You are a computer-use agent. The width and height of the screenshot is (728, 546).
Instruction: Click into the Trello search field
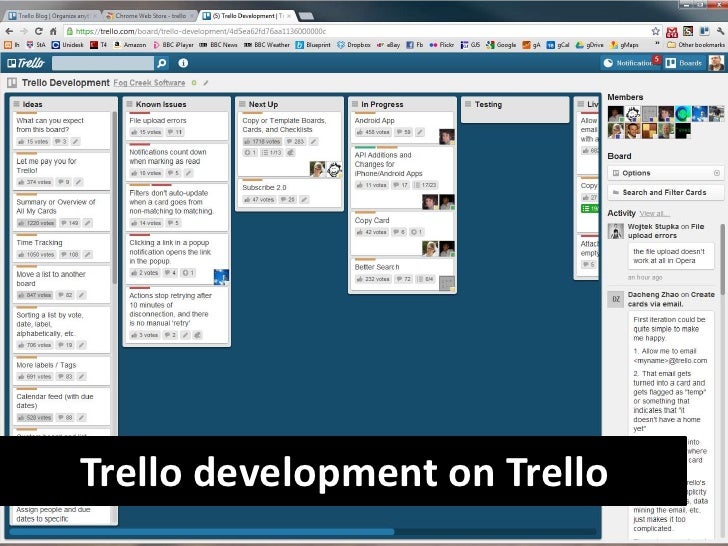click(103, 63)
